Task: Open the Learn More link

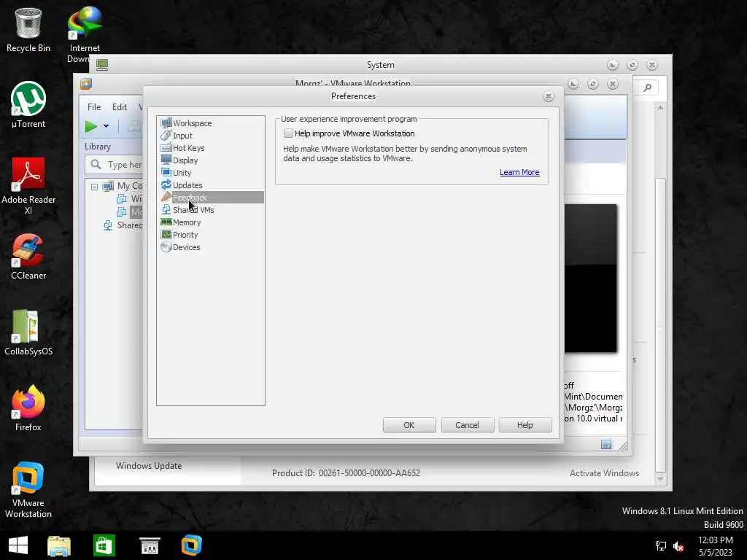Action: 519,172
